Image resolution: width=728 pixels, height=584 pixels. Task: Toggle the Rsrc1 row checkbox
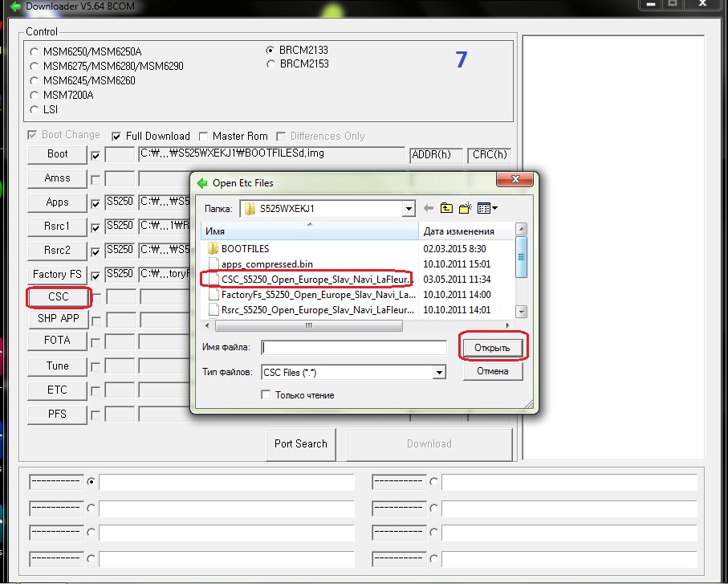(x=96, y=227)
